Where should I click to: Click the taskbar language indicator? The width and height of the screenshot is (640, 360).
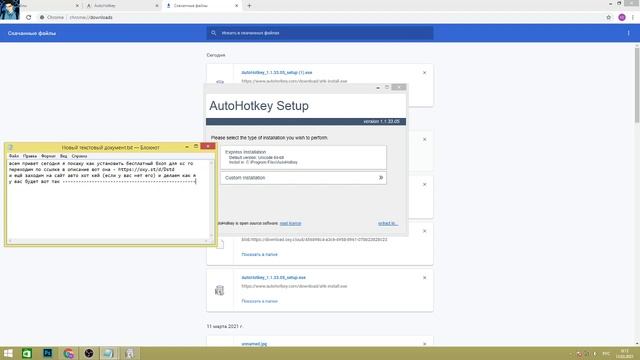[606, 353]
